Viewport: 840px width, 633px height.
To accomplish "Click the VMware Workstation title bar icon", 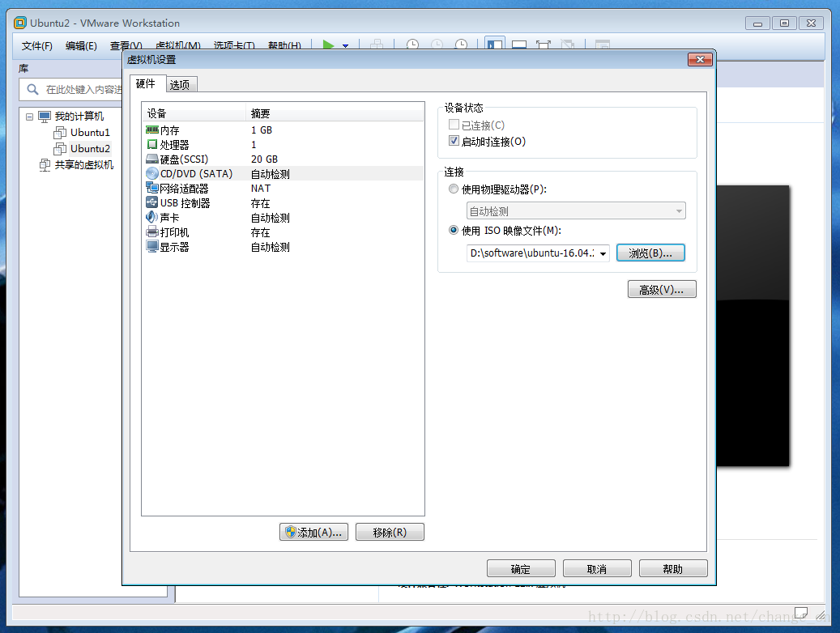I will [20, 23].
